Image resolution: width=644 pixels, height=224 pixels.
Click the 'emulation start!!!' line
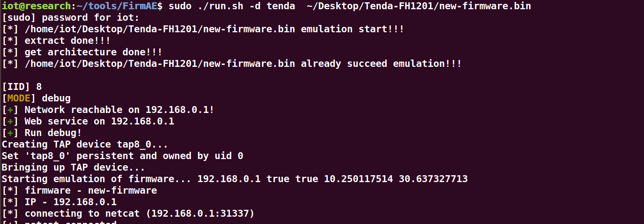pos(203,29)
